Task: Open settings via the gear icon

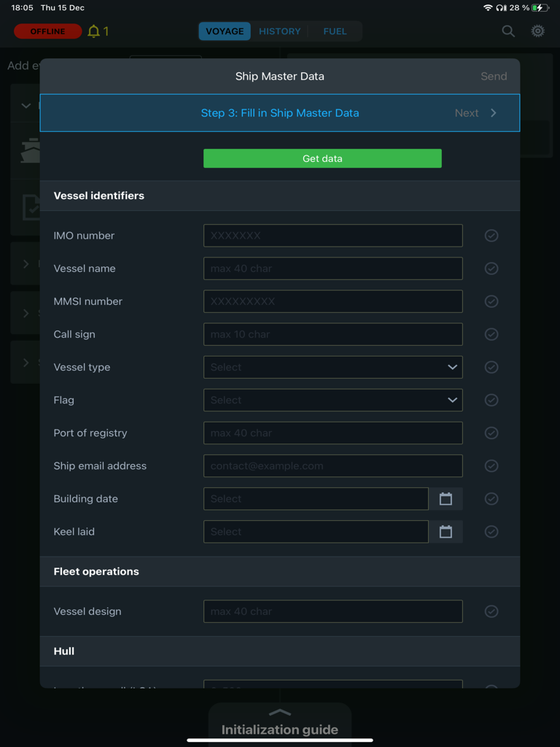Action: tap(537, 31)
